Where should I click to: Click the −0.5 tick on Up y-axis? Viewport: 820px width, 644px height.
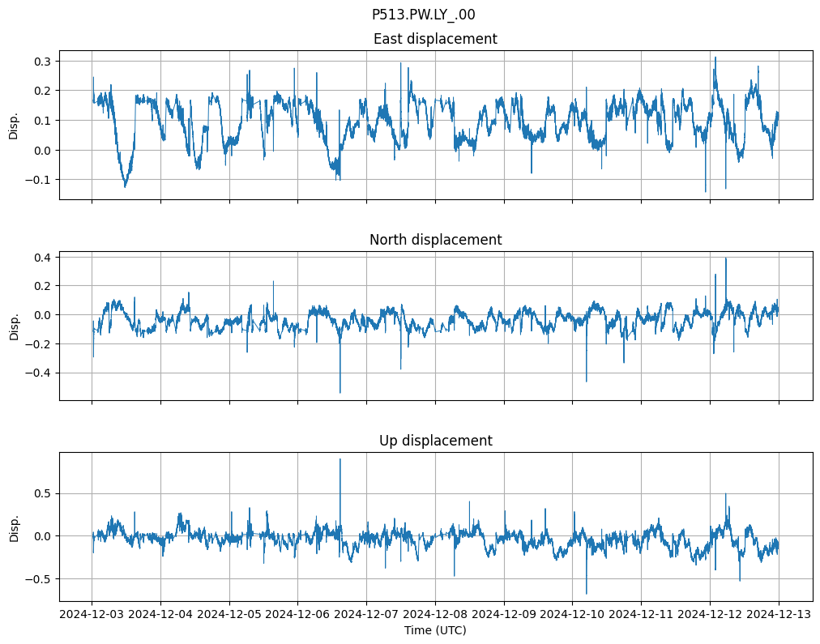tap(39, 579)
